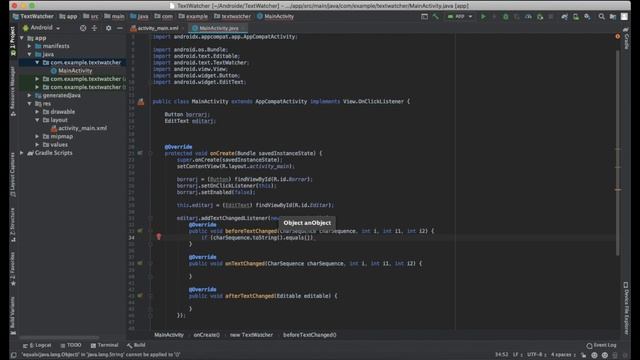Open the Build tab at the bottom
This screenshot has height=360, width=640.
136,345
